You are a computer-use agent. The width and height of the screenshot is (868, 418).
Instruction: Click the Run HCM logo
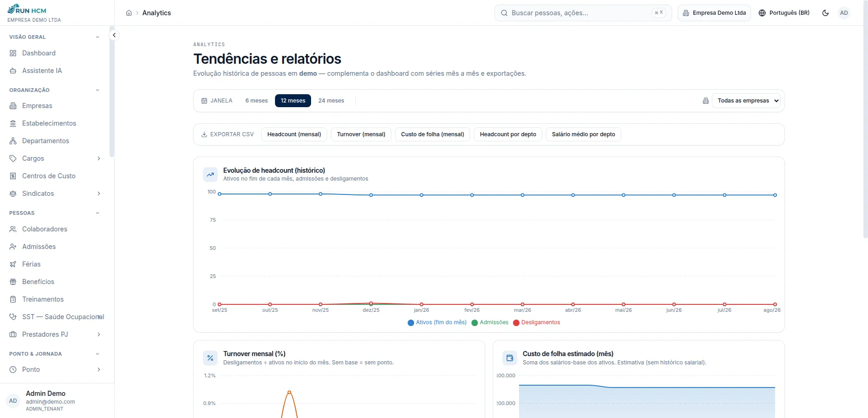pos(27,10)
